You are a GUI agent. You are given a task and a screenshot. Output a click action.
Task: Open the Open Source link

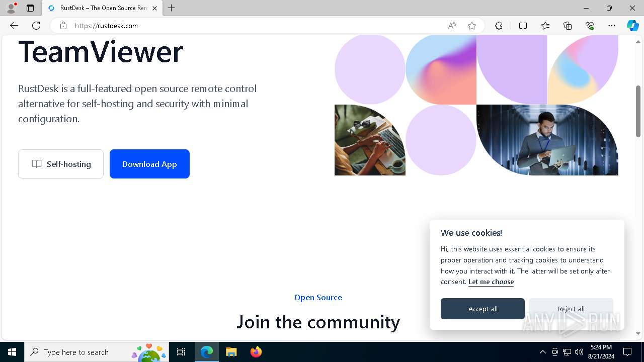click(318, 298)
